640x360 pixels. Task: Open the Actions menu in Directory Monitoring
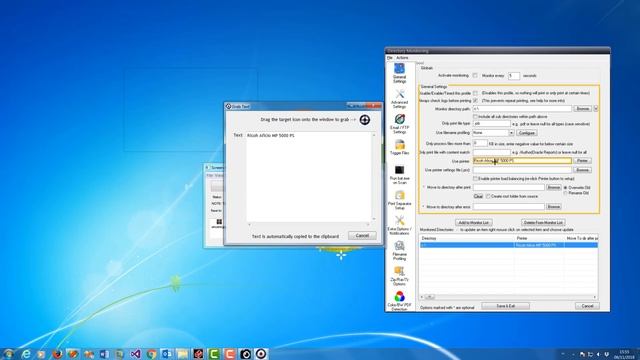(x=402, y=58)
